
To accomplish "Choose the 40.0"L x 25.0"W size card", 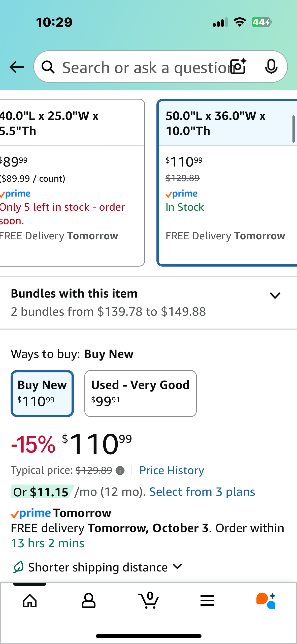I will (71, 182).
